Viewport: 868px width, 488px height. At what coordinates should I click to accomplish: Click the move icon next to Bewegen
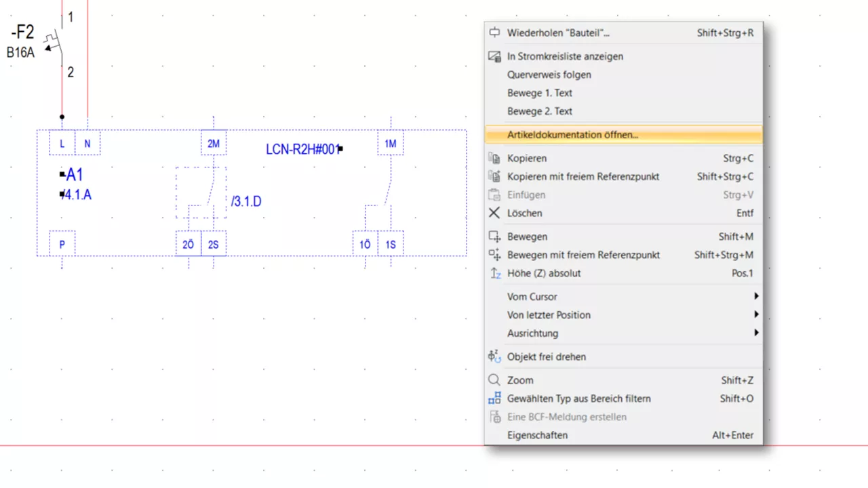(494, 237)
